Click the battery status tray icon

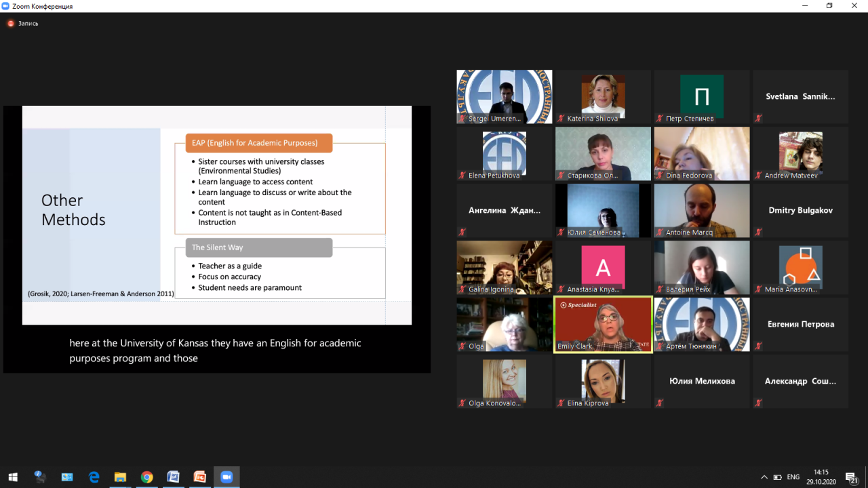(x=777, y=477)
